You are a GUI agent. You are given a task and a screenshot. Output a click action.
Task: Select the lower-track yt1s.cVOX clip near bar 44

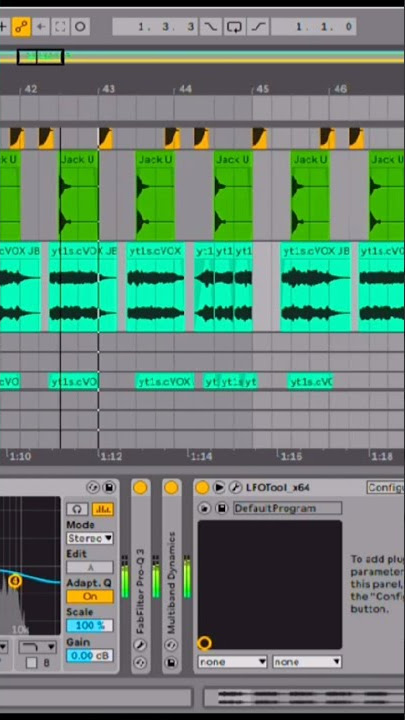tap(164, 382)
